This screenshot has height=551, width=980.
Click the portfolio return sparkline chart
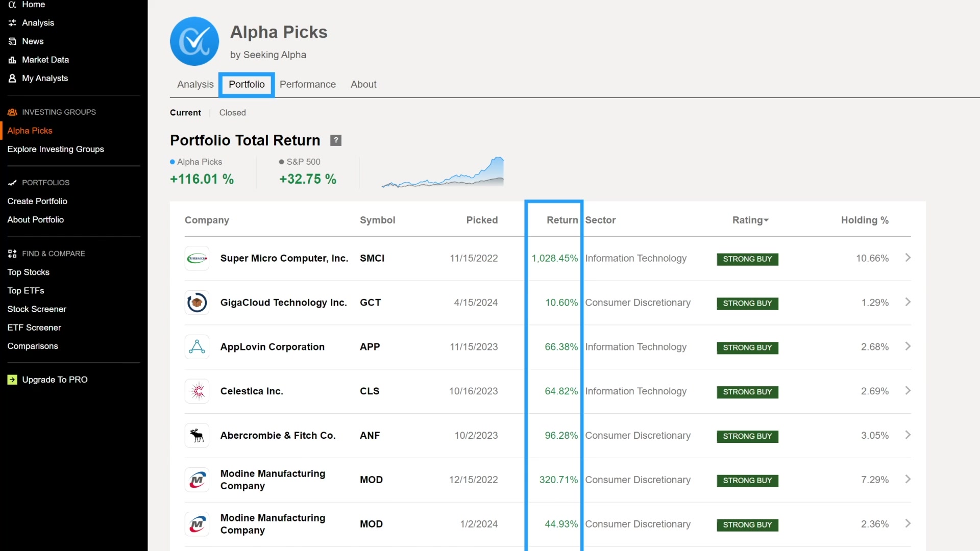pos(443,172)
